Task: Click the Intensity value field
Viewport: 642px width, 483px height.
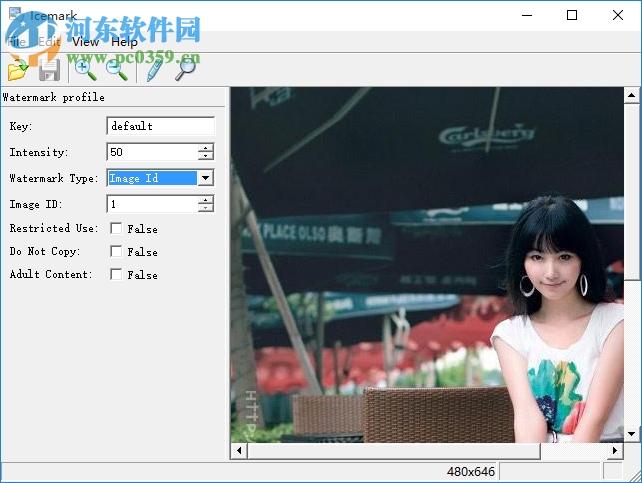Action: pyautogui.click(x=153, y=152)
